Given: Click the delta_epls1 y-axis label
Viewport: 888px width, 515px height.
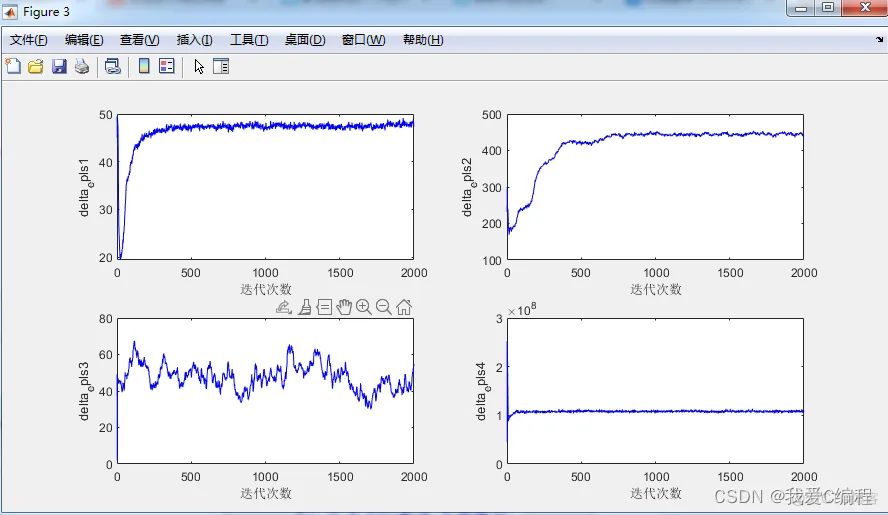Looking at the screenshot, I should pos(84,188).
